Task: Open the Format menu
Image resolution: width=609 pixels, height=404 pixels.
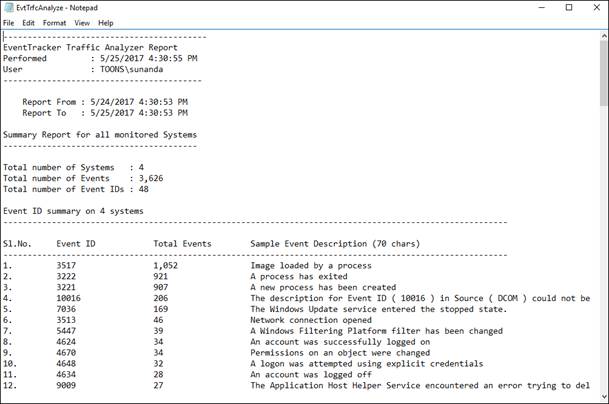Action: point(54,23)
